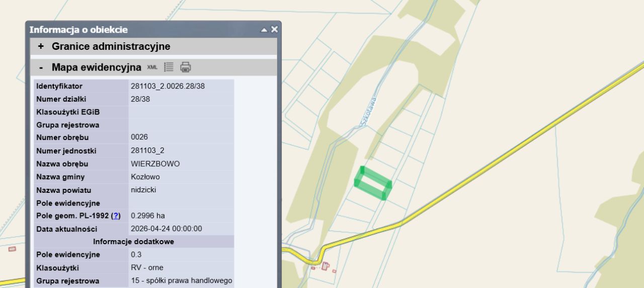Click the Identyfikator field label
The width and height of the screenshot is (644, 288).
(59, 86)
